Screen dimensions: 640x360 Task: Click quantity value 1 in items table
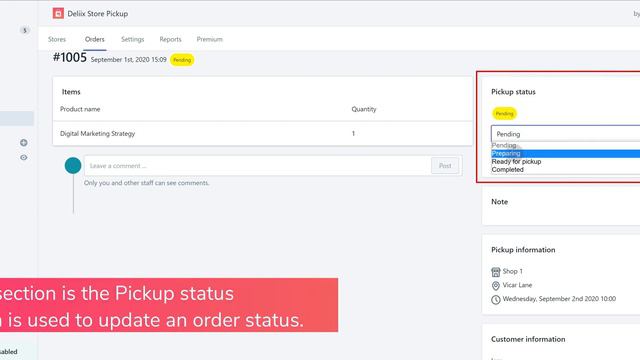point(353,133)
